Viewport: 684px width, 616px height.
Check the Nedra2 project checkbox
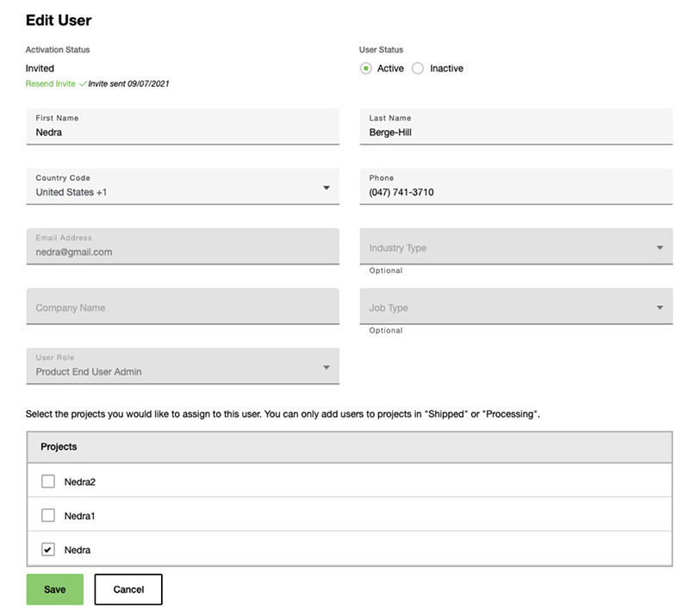48,482
